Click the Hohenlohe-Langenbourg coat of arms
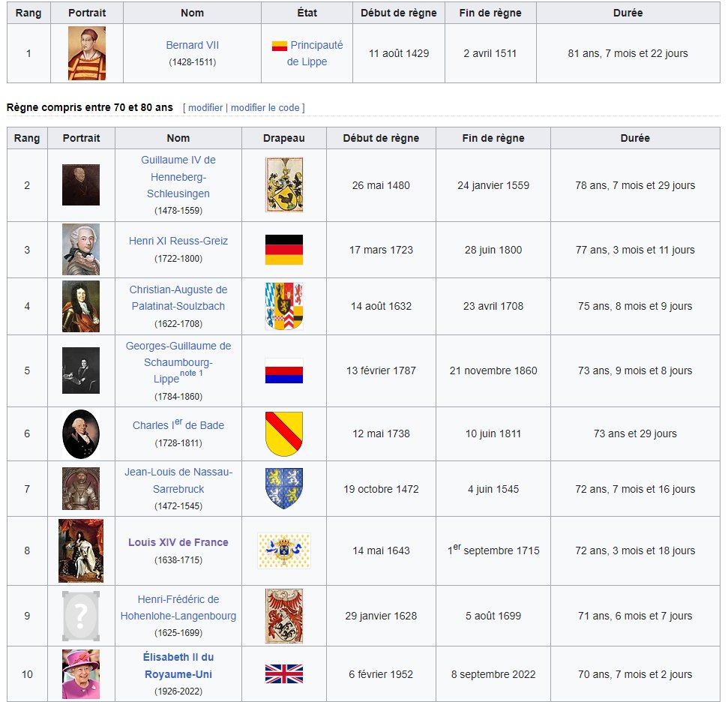This screenshot has height=702, width=728. click(284, 616)
